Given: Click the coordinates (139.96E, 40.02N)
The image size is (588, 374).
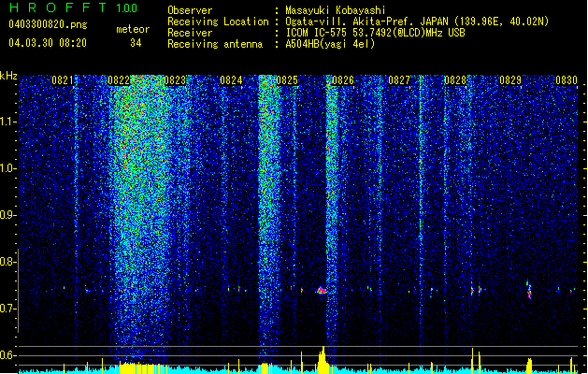Looking at the screenshot, I should [501, 22].
